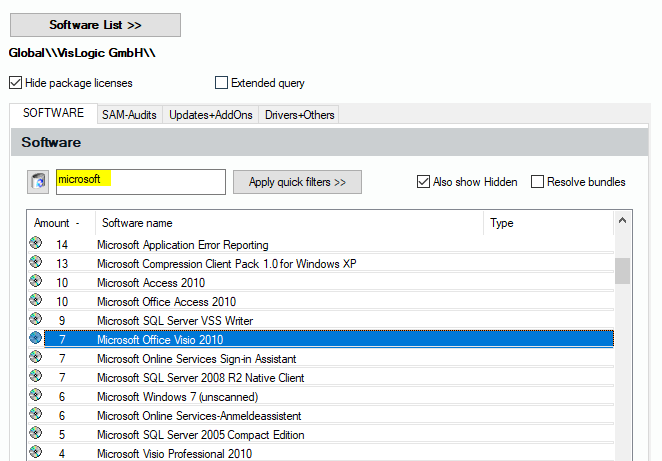662x461 pixels.
Task: Enable Resolve bundles checkbox
Action: click(x=537, y=182)
